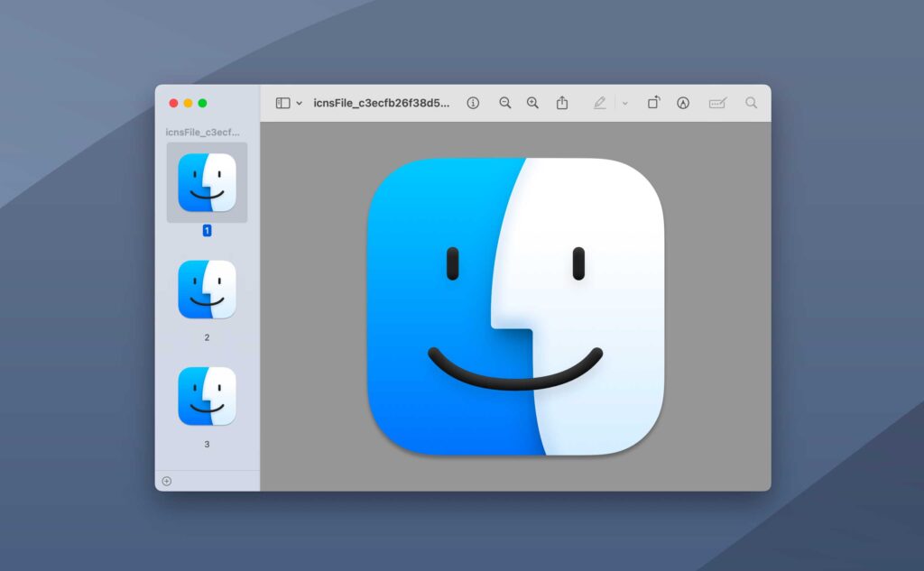924x571 pixels.
Task: Open the Share menu
Action: (x=562, y=103)
